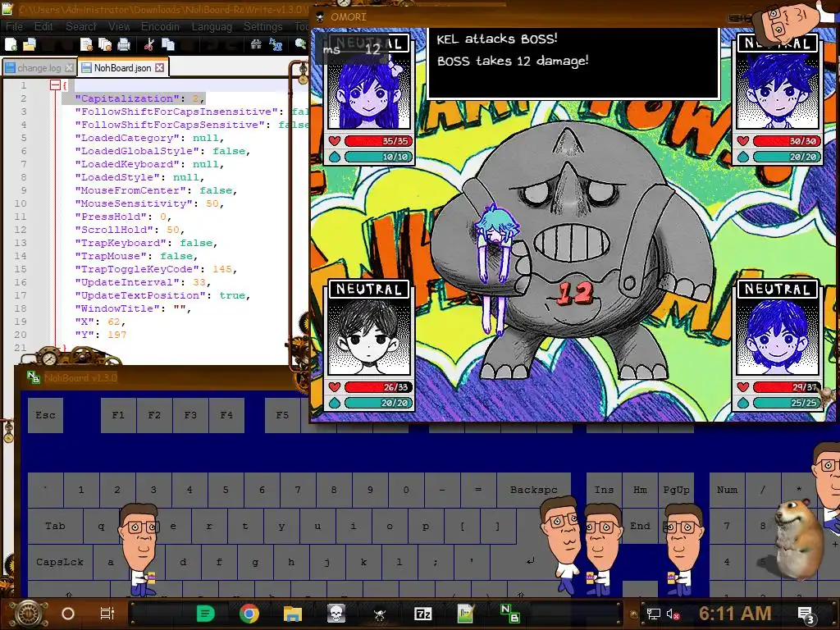
Task: Click the 26/33 red heart health bar
Action: 377,387
